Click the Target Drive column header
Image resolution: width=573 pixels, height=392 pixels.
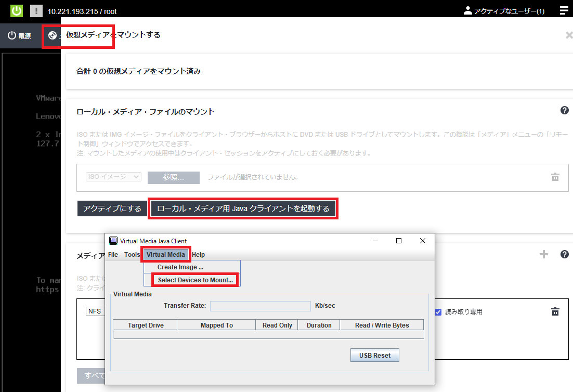146,325
